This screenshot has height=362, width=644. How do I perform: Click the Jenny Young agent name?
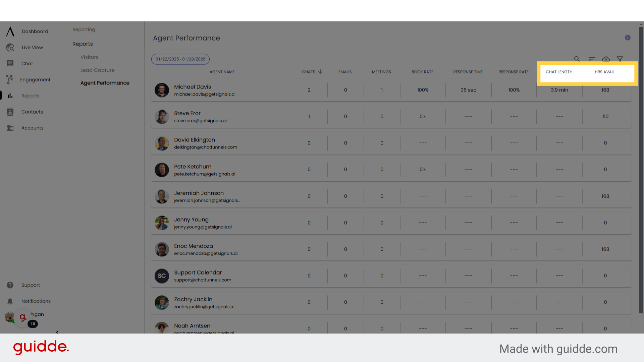click(191, 220)
